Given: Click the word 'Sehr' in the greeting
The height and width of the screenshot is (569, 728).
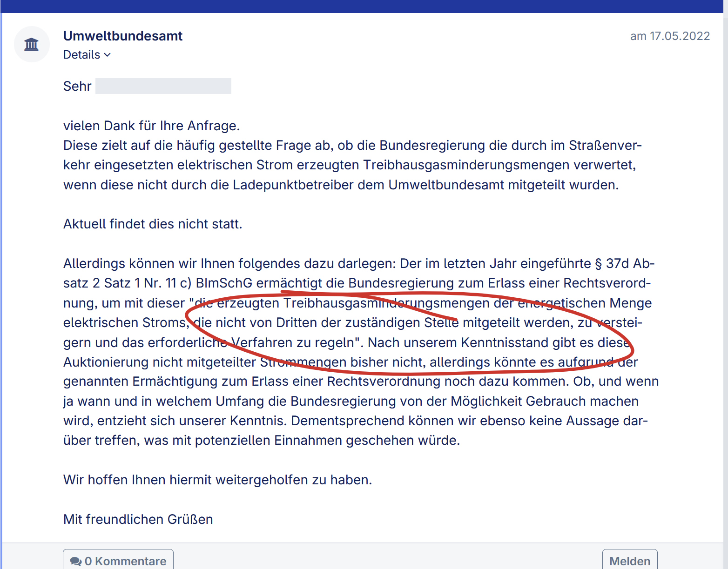Looking at the screenshot, I should [x=77, y=86].
